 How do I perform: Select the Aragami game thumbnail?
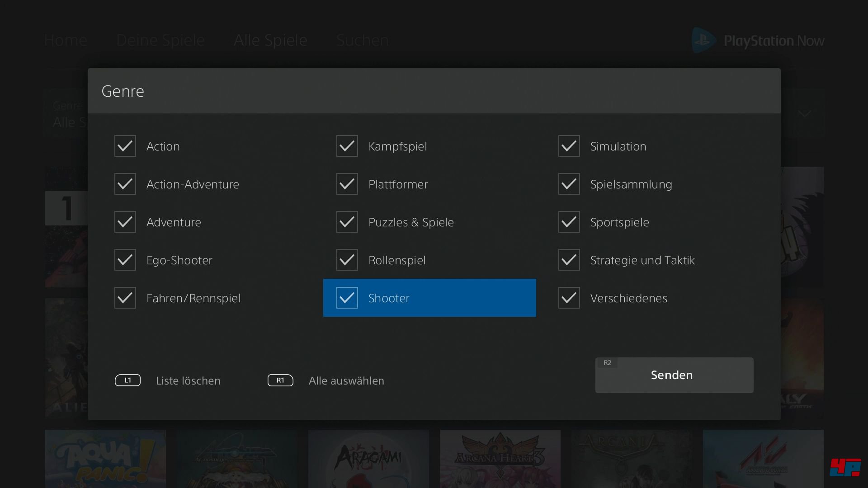[368, 458]
